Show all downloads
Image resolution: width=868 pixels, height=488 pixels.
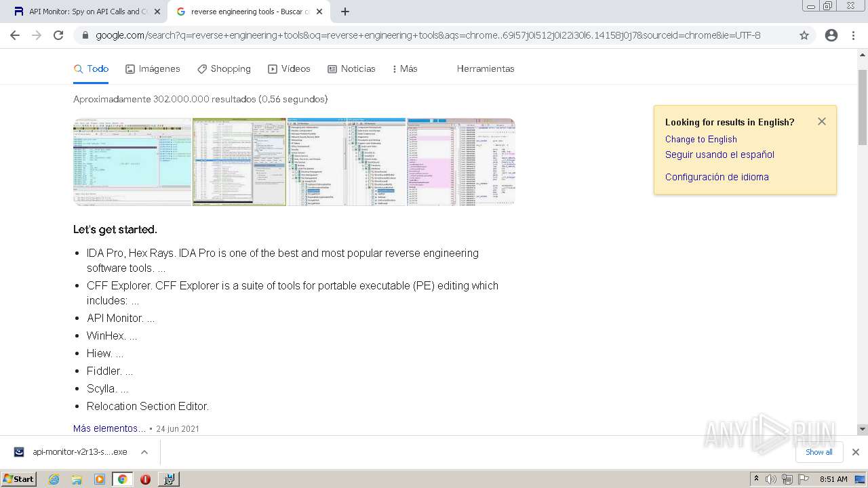pos(818,452)
